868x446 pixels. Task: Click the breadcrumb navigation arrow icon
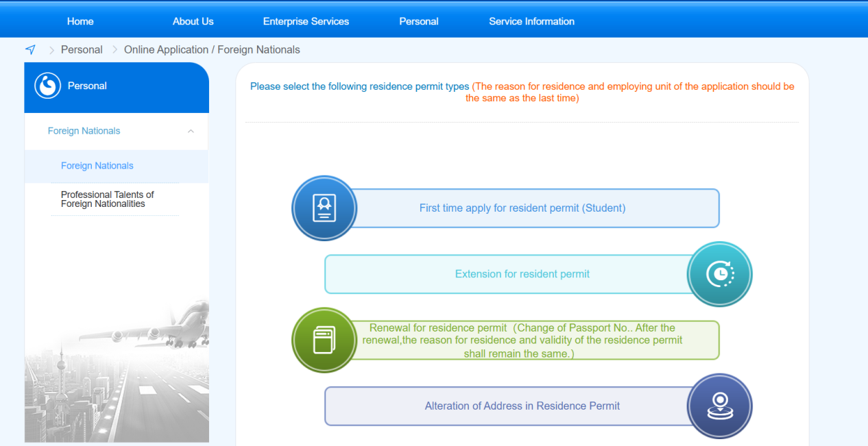click(x=30, y=49)
